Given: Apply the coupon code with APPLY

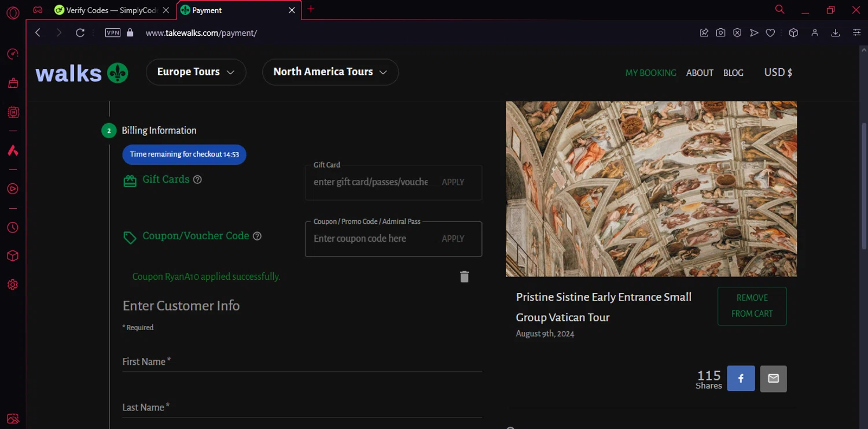Looking at the screenshot, I should [453, 239].
